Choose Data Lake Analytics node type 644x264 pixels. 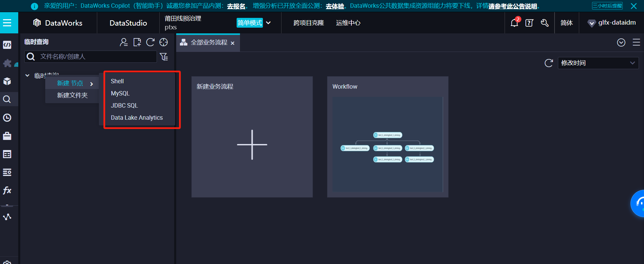(137, 118)
